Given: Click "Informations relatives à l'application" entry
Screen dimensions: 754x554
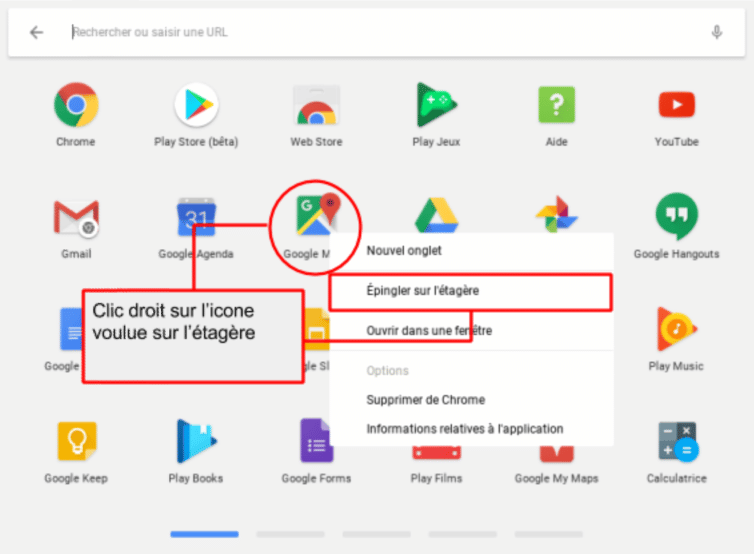Looking at the screenshot, I should (464, 428).
